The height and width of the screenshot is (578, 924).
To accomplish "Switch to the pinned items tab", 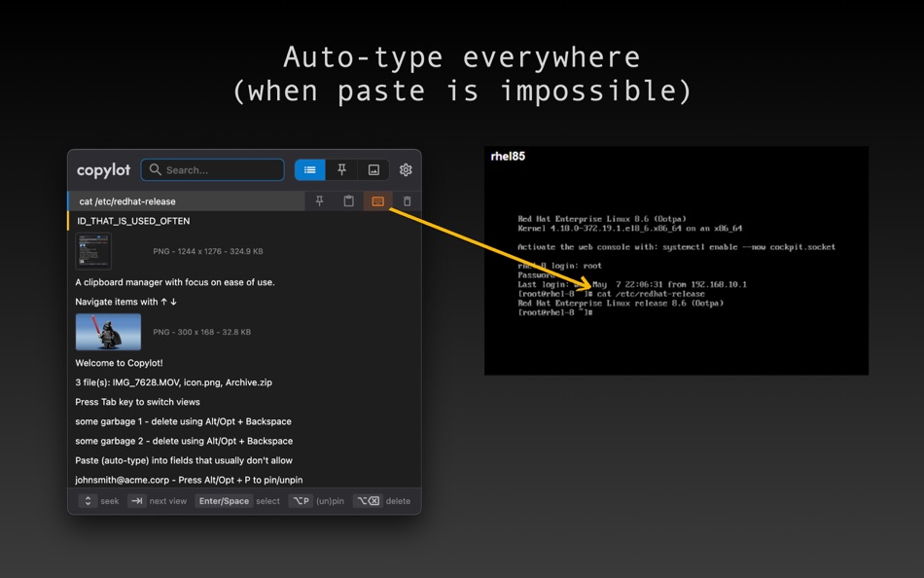I will 341,169.
